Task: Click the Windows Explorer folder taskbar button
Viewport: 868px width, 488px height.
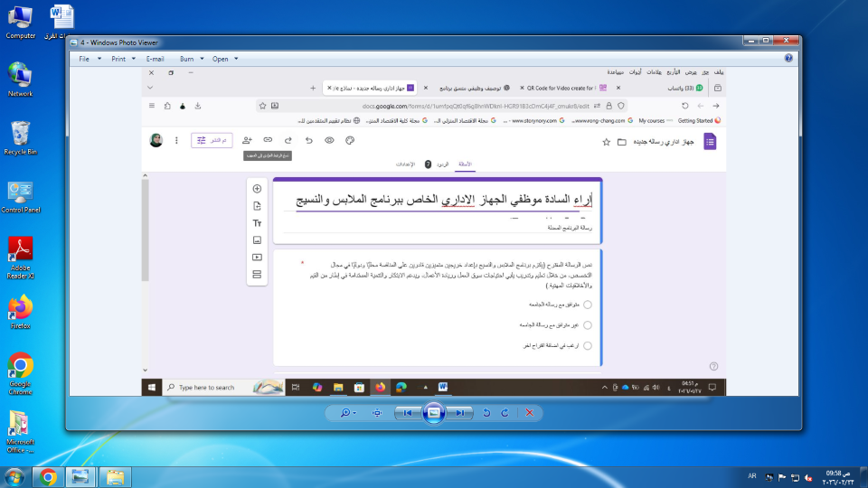Action: coord(115,476)
